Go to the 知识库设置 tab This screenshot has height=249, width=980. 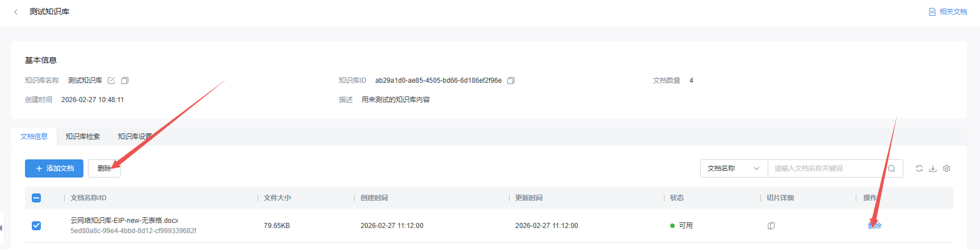[134, 137]
